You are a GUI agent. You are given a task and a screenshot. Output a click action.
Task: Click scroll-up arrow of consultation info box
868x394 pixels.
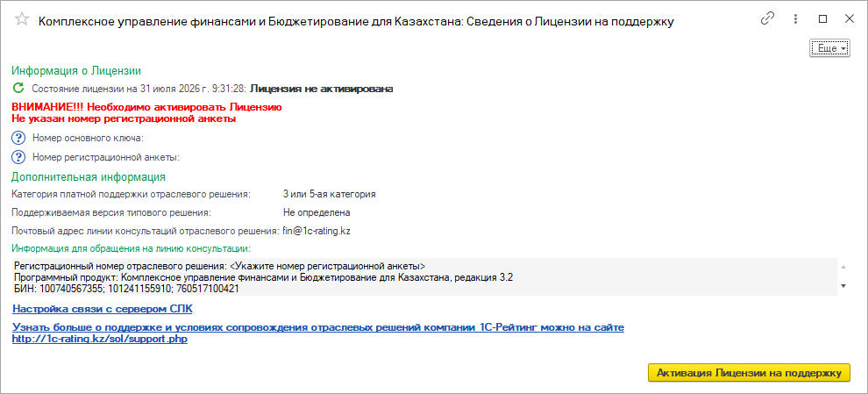[843, 267]
